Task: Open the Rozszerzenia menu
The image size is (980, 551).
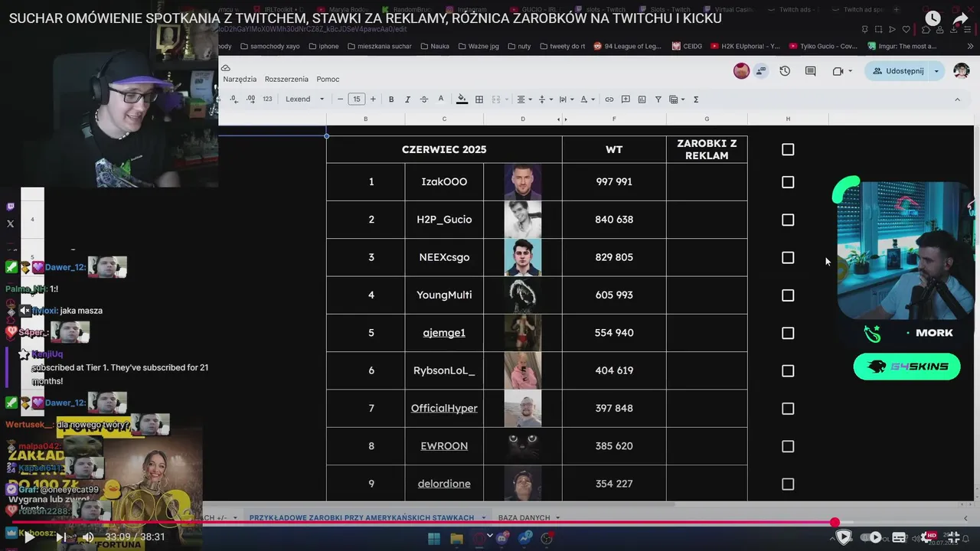Action: (x=286, y=79)
